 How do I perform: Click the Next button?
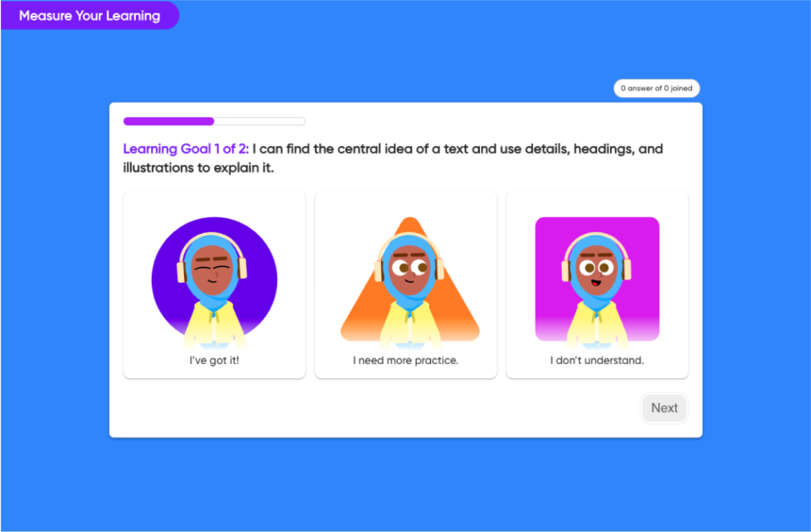click(664, 408)
